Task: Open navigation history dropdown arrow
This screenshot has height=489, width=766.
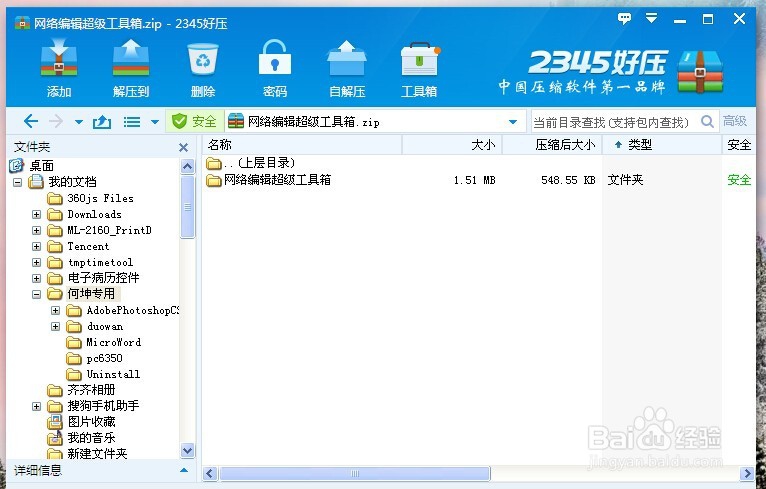Action: point(79,122)
